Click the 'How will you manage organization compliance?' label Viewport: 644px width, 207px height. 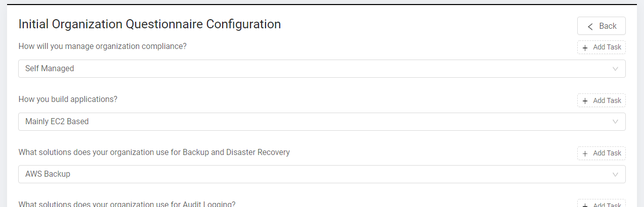(103, 46)
